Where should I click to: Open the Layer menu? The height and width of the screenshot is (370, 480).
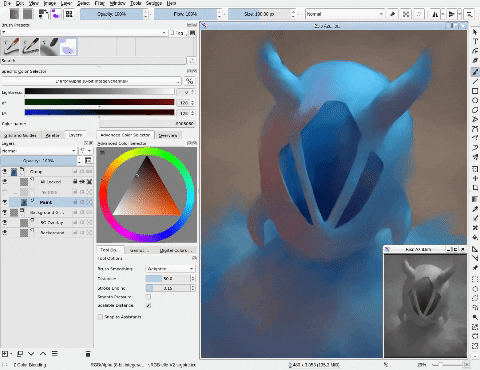click(66, 3)
